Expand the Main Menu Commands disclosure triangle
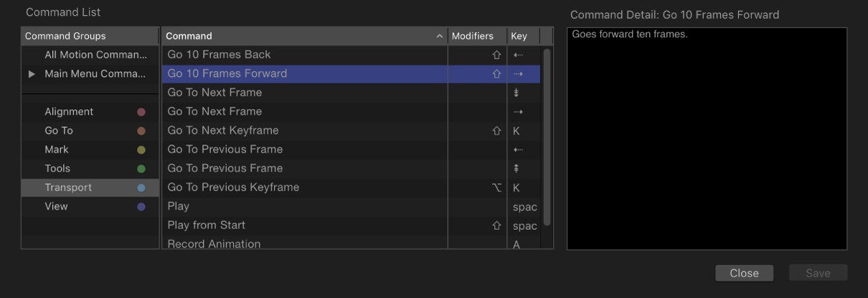Image resolution: width=868 pixels, height=298 pixels. 31,74
